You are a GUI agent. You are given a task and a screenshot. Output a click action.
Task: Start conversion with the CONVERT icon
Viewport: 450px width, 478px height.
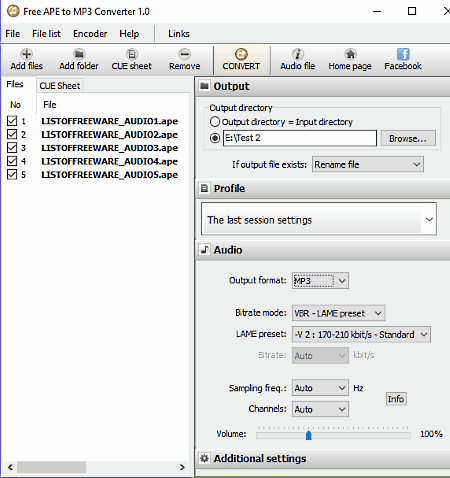241,54
